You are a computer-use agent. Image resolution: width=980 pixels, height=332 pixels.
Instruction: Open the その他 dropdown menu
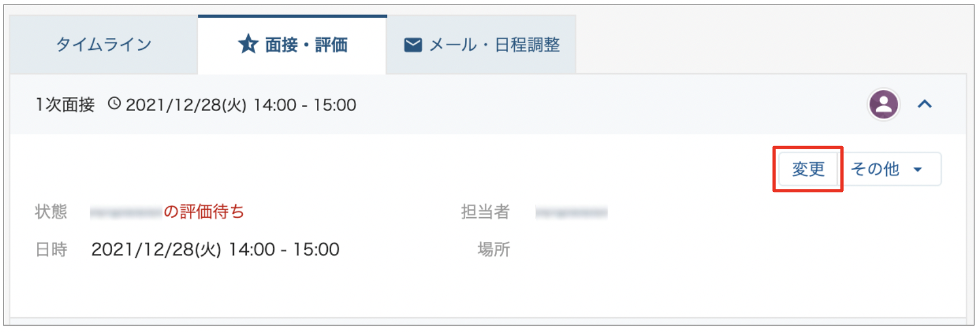coord(890,169)
